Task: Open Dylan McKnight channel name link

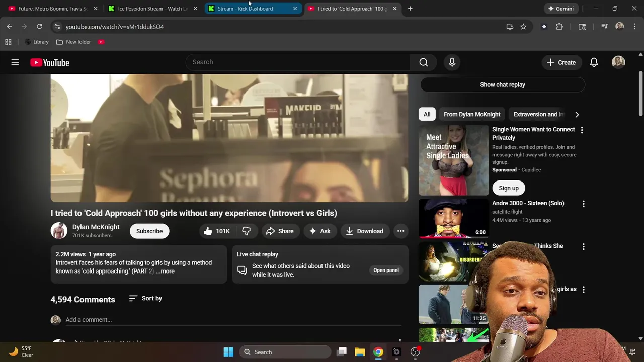Action: click(96, 227)
